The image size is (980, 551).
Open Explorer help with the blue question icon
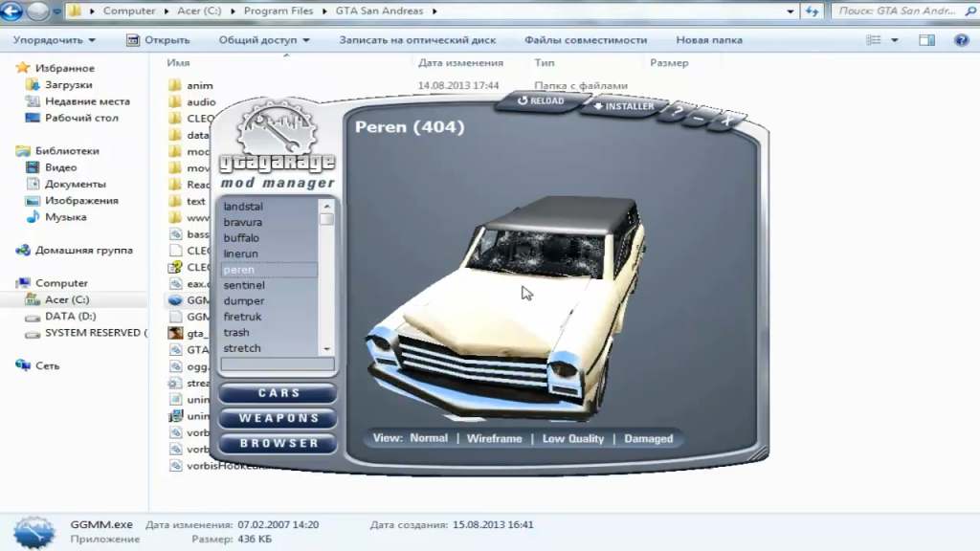pyautogui.click(x=961, y=40)
